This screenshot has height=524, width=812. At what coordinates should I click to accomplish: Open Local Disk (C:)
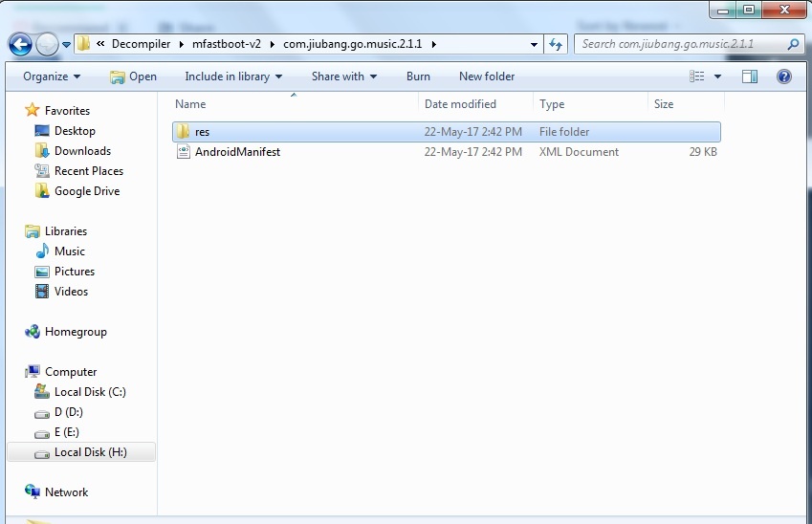click(x=90, y=392)
